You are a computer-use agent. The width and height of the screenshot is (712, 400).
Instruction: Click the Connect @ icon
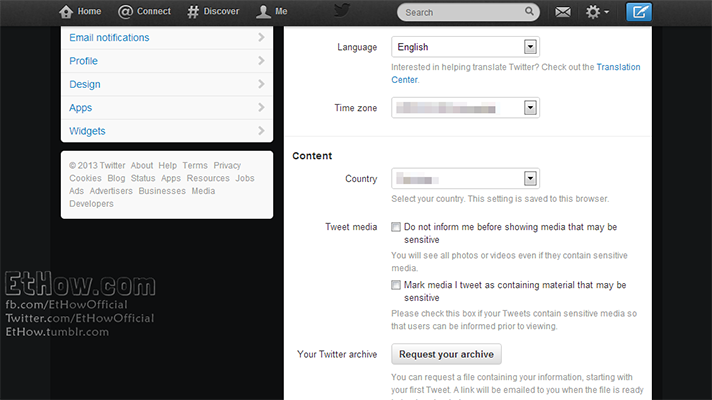(125, 12)
